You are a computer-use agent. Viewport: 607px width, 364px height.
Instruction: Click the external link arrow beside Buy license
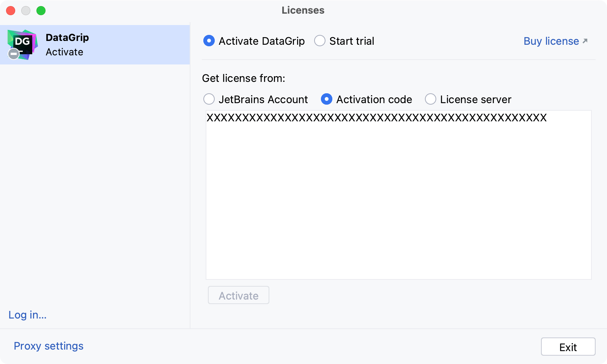(585, 41)
